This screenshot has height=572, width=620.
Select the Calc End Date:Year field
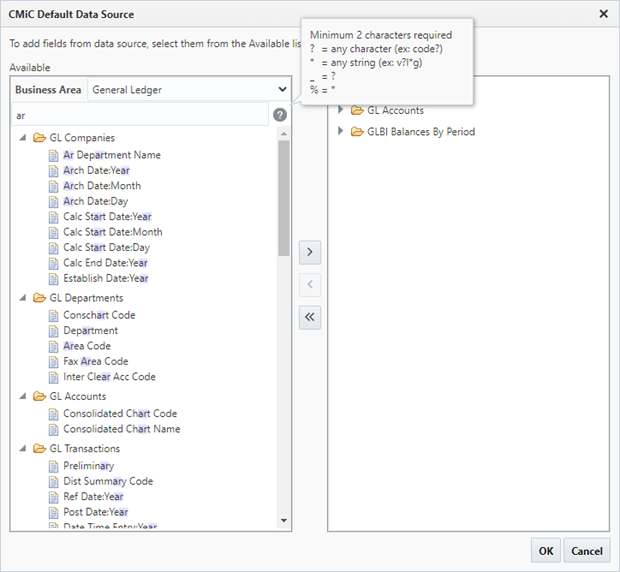pos(105,263)
